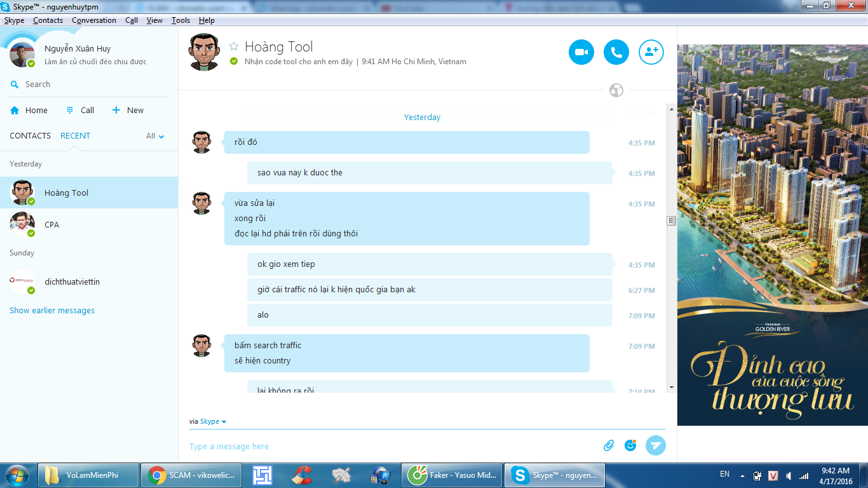Click the message 'ok gio xem tiep'

(430, 264)
